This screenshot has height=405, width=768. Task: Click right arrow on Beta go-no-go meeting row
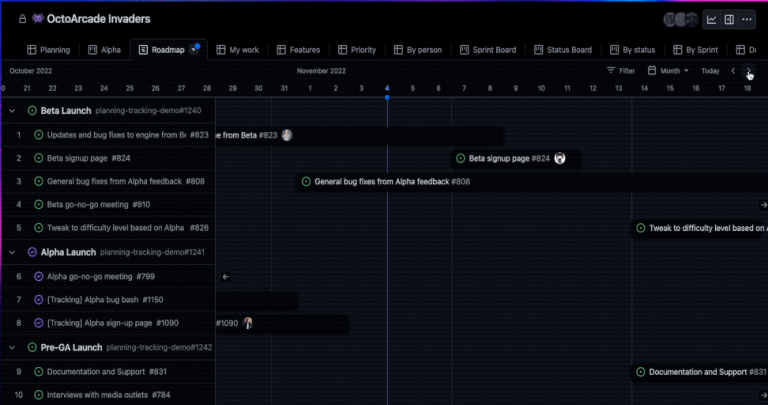click(x=763, y=204)
